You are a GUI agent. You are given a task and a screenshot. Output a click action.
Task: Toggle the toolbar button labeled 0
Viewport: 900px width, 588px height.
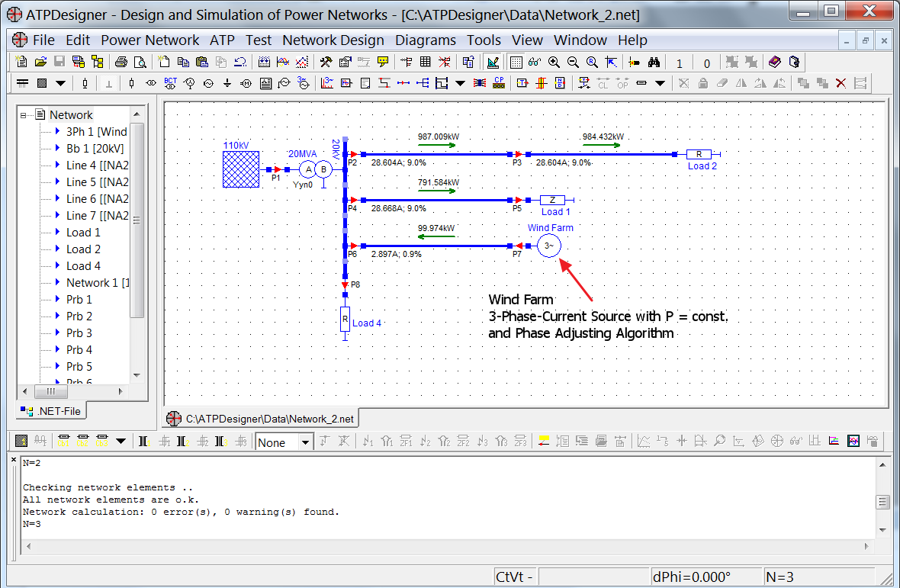706,63
